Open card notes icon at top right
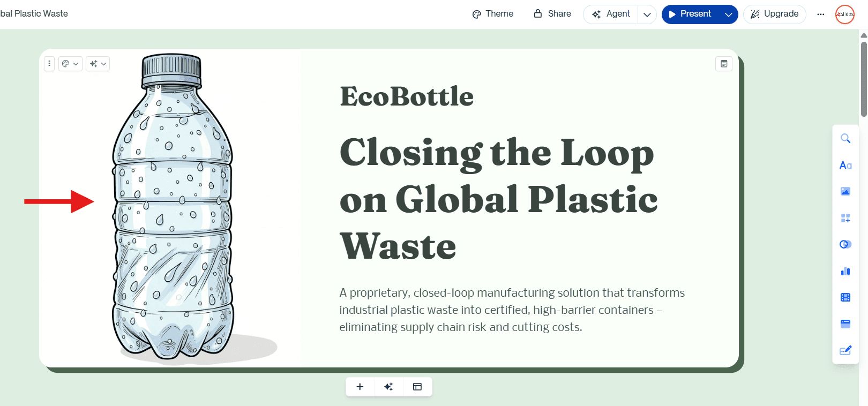 pyautogui.click(x=724, y=64)
